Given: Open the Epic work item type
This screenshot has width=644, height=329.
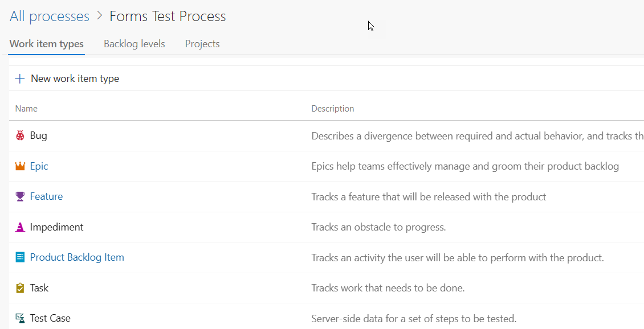Looking at the screenshot, I should (39, 166).
